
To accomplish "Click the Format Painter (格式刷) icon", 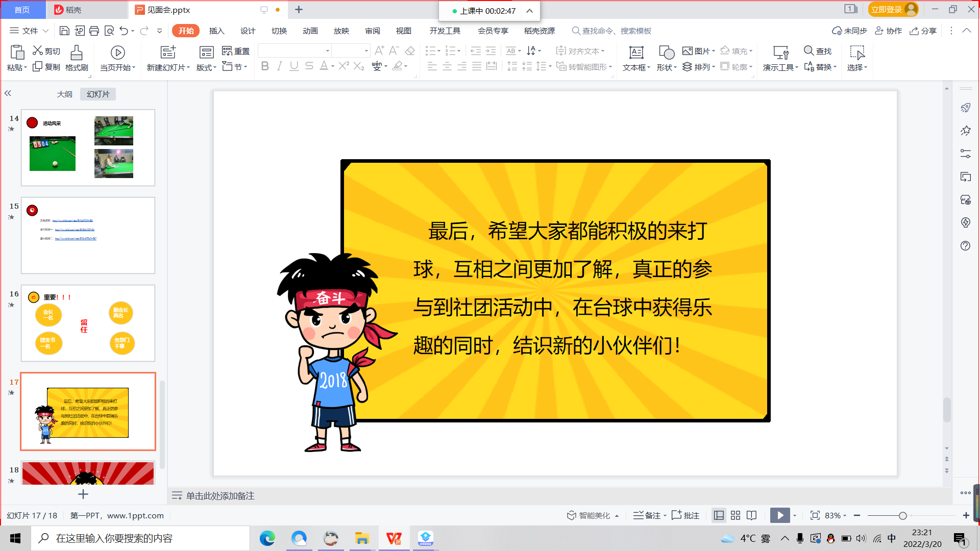I will 77,53.
